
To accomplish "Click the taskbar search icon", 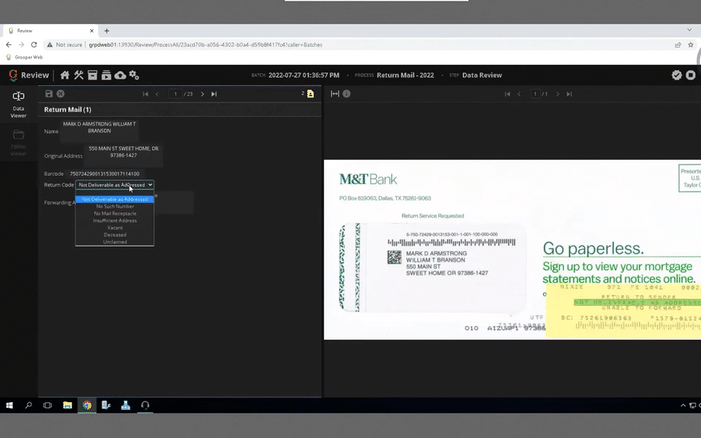I will (28, 405).
